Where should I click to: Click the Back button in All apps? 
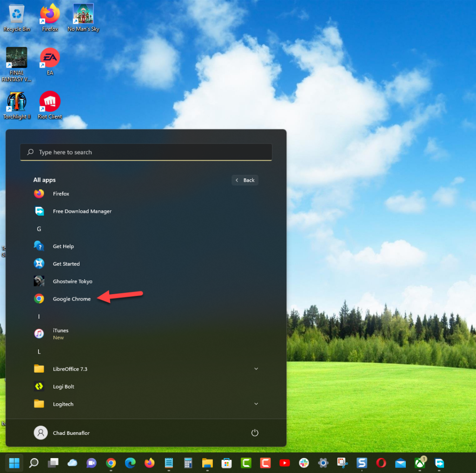point(245,180)
